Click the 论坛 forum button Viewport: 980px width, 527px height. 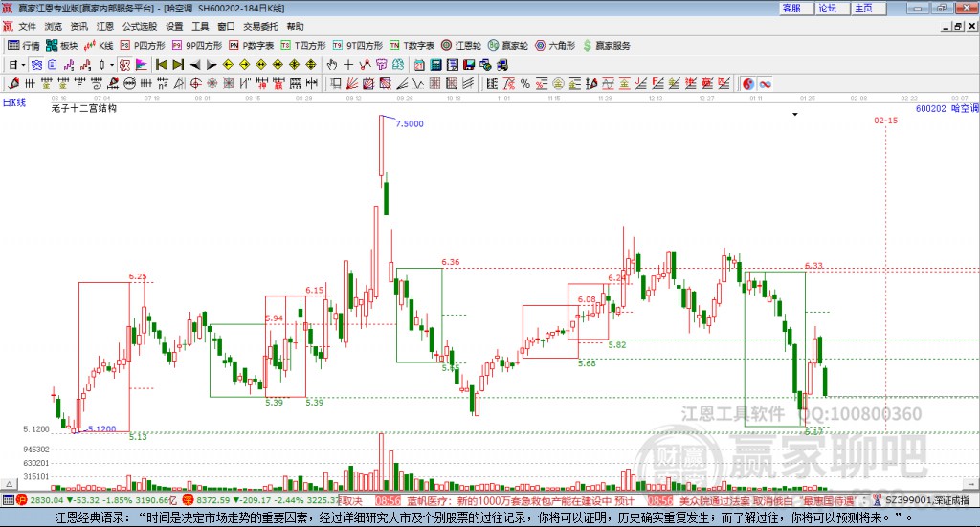pyautogui.click(x=833, y=8)
